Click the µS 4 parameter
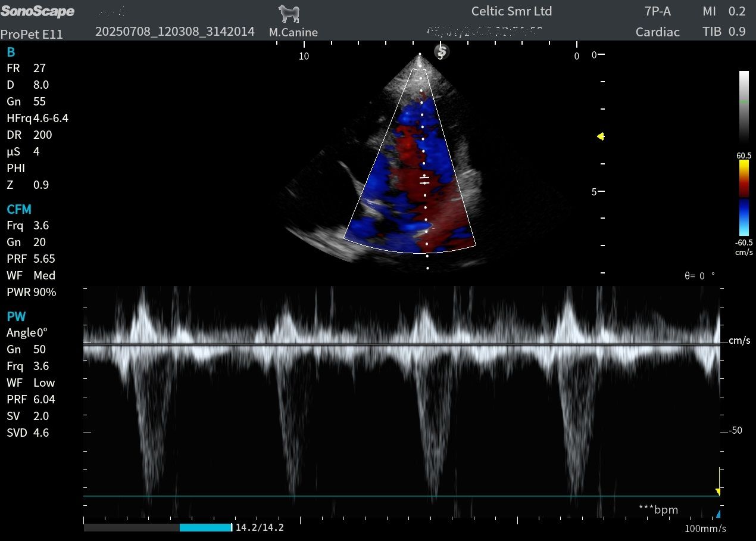756x541 pixels. (x=23, y=151)
